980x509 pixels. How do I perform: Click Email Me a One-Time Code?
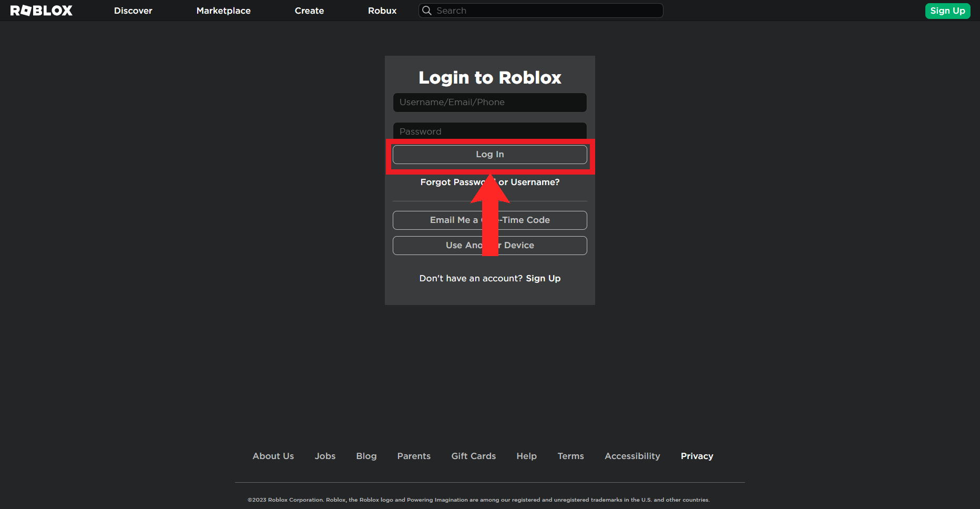coord(490,220)
